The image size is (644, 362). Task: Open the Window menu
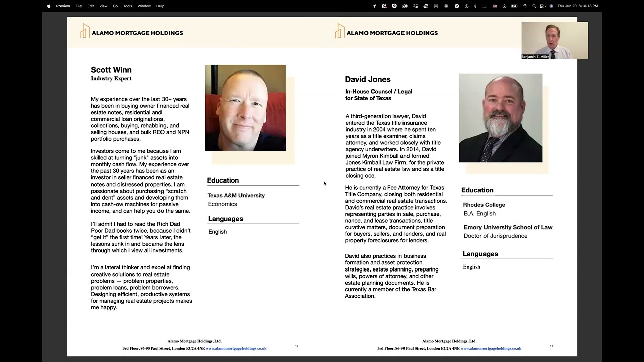coord(144,6)
